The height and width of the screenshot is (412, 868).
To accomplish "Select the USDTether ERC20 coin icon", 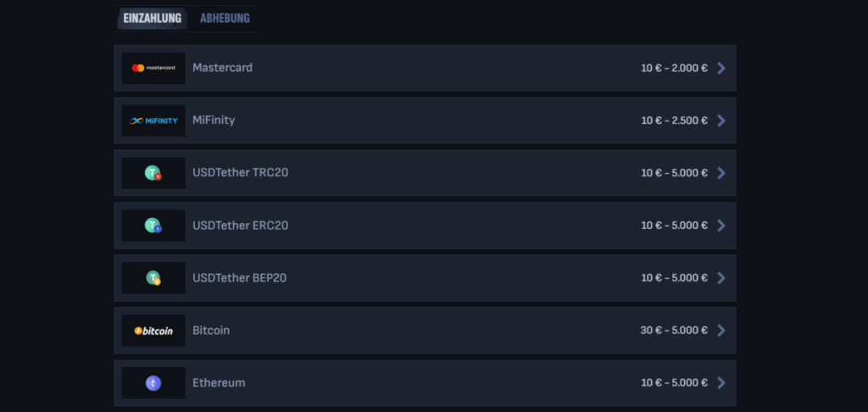I will tap(153, 225).
